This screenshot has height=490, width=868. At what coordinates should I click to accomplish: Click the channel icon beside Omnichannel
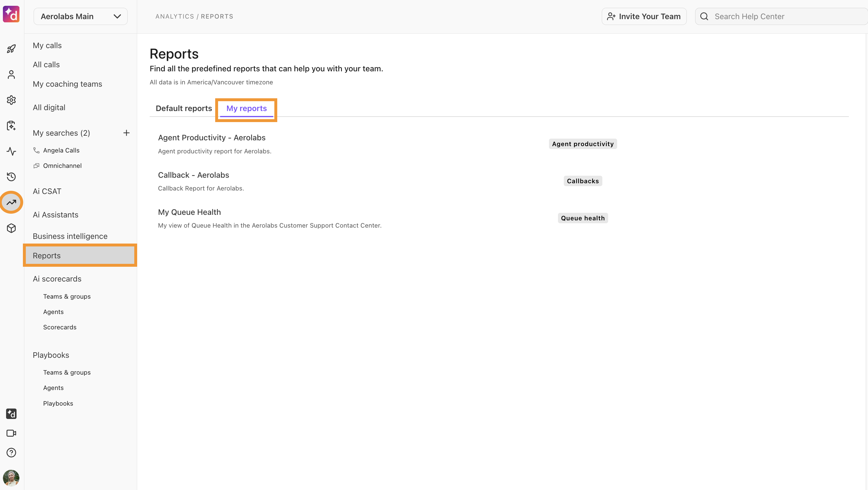(x=36, y=166)
